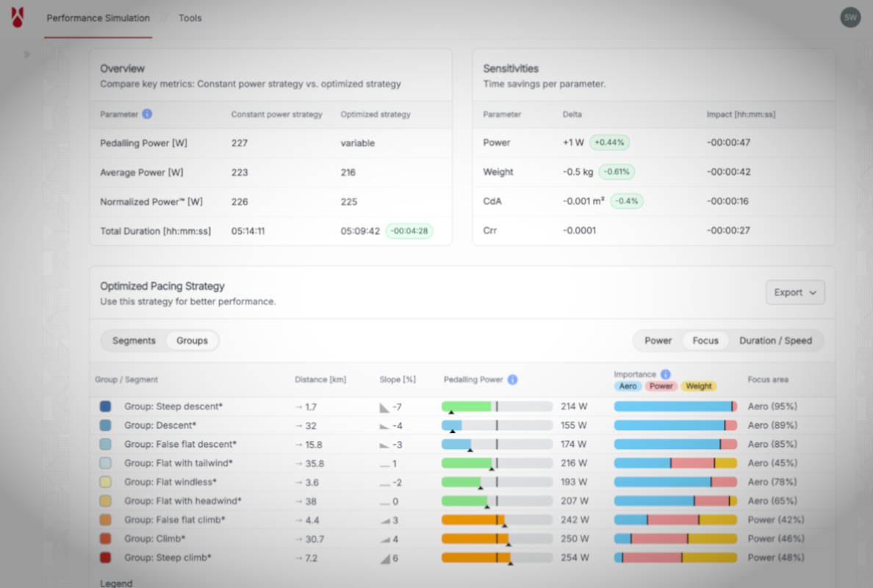Image resolution: width=873 pixels, height=588 pixels.
Task: Go to the Tools tab
Action: [x=190, y=18]
